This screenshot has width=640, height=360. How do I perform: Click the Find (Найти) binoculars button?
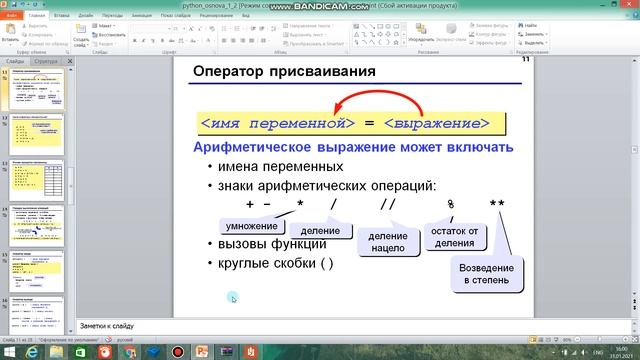click(527, 25)
